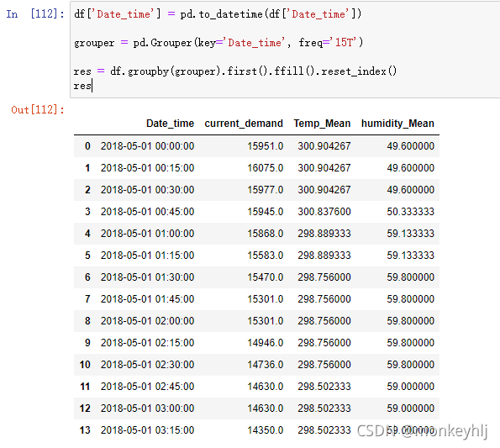Click demand value 16075.0
This screenshot has width=500, height=448.
266,168
